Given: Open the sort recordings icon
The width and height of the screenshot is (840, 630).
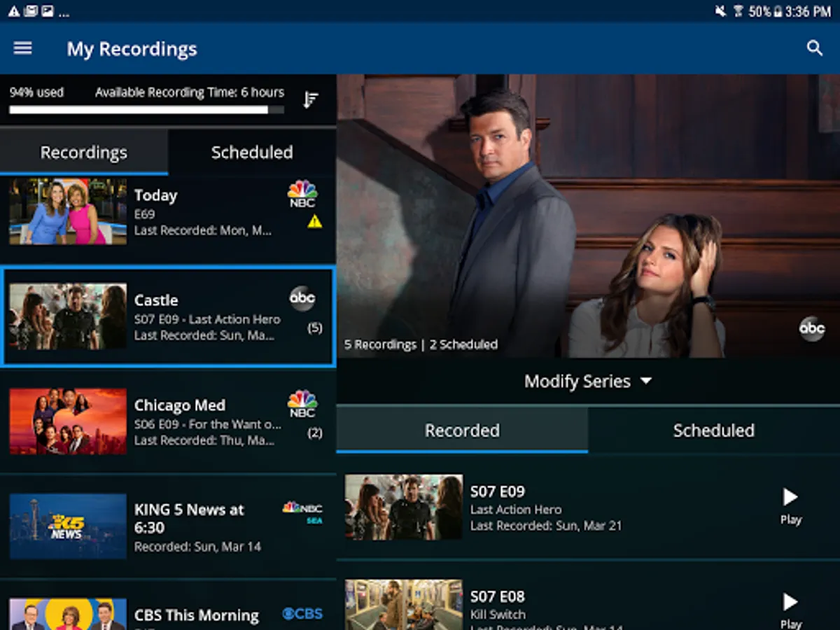Looking at the screenshot, I should pyautogui.click(x=311, y=100).
